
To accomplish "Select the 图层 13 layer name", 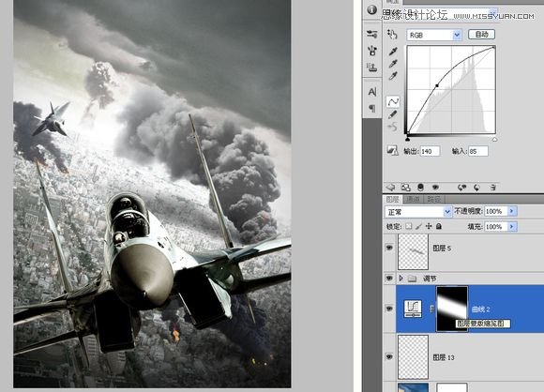I will 444,357.
